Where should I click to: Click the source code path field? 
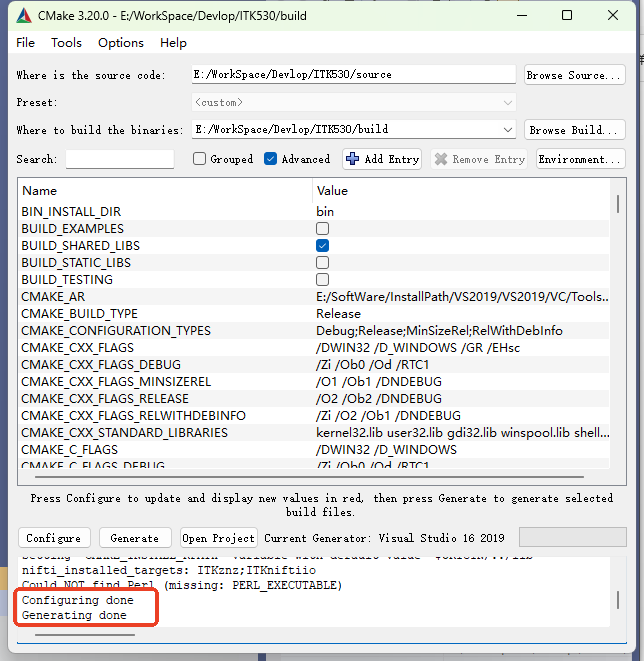(x=354, y=75)
